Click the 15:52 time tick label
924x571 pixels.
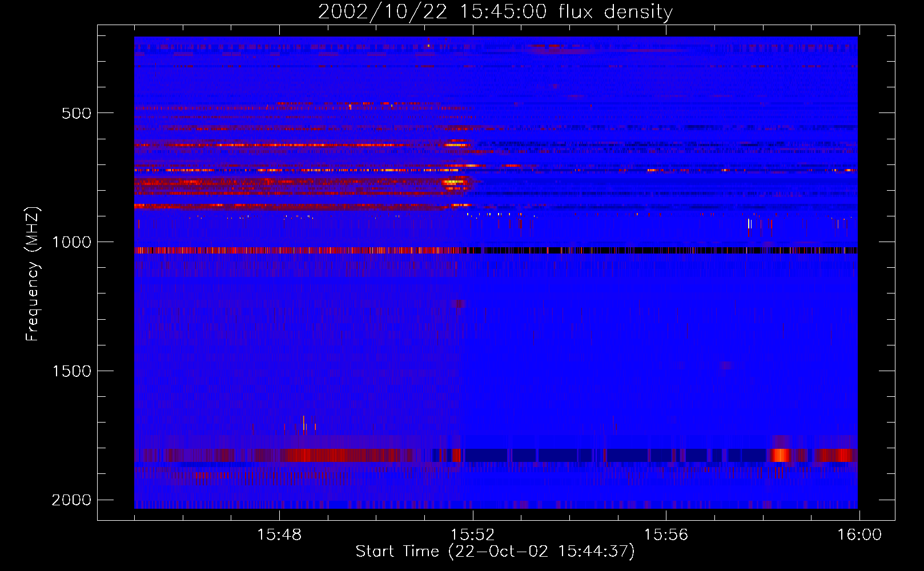click(473, 535)
